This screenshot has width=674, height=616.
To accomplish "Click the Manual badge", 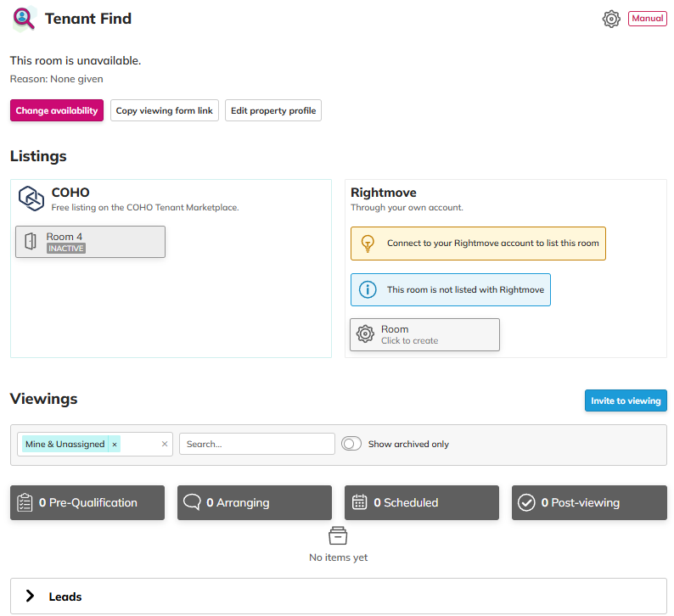I will click(x=647, y=19).
